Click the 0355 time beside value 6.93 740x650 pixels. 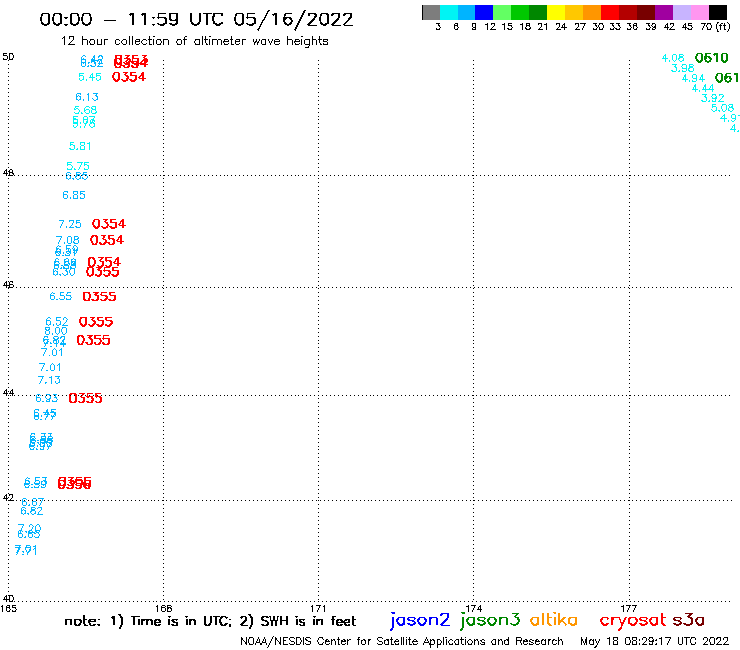[85, 398]
